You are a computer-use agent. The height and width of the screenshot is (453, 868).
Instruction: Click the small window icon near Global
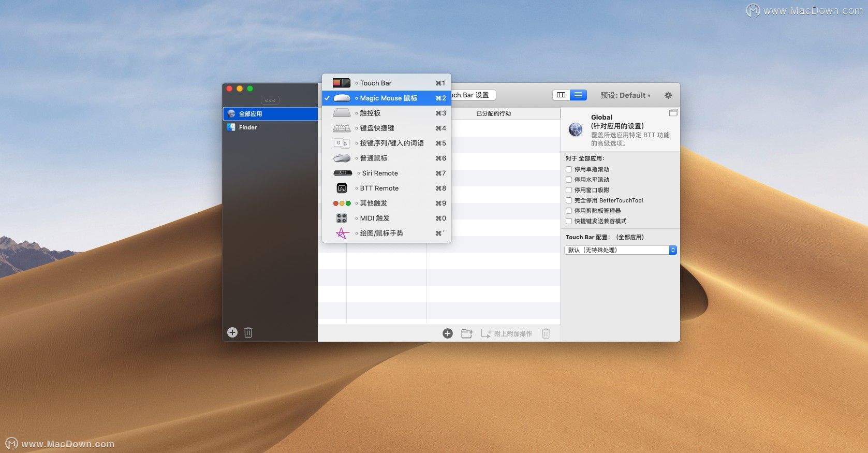673,112
